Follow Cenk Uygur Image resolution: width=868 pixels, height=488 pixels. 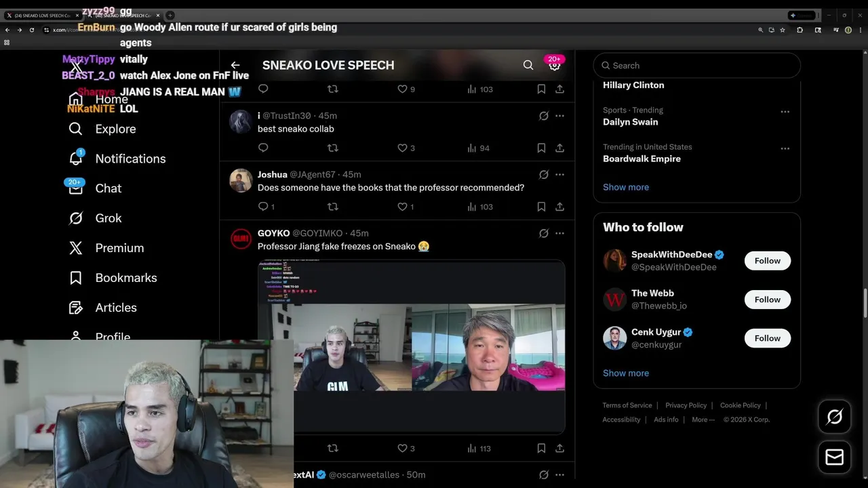click(768, 338)
